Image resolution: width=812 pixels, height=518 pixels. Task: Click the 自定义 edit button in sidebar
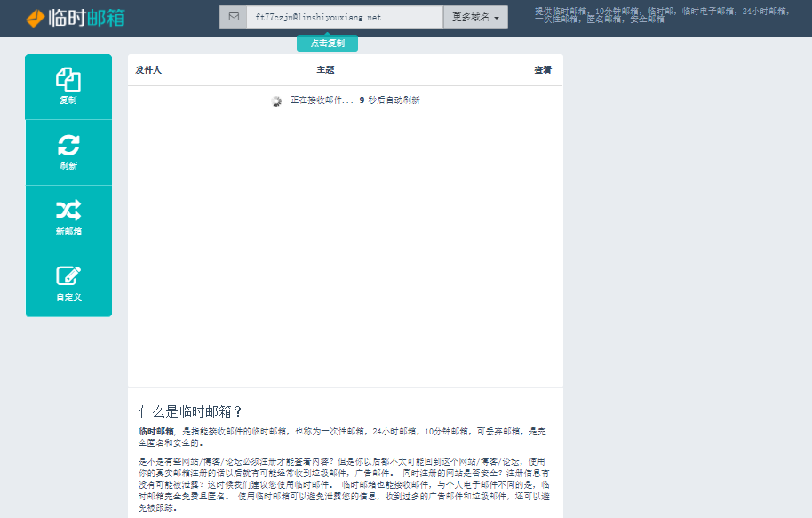click(68, 283)
